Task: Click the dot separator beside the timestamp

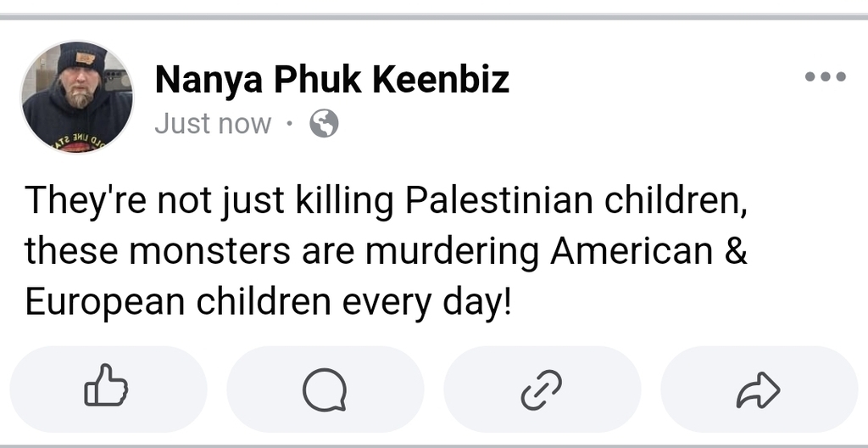Action: (289, 125)
